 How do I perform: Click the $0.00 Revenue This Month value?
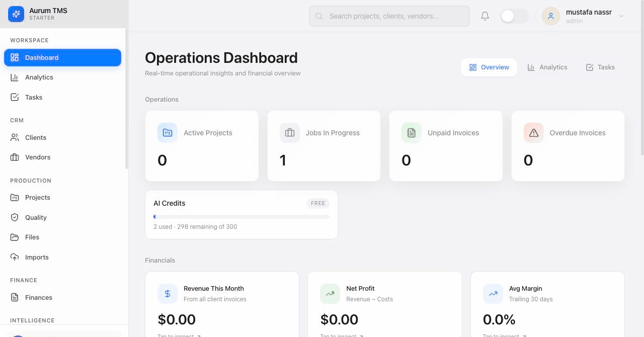click(x=177, y=319)
